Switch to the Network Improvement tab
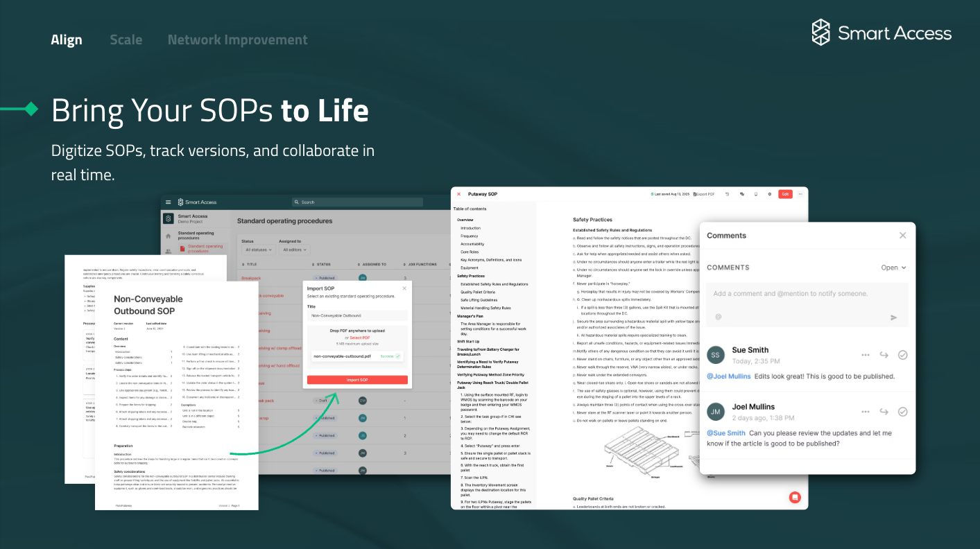Viewport: 980px width, 549px height. (x=238, y=40)
